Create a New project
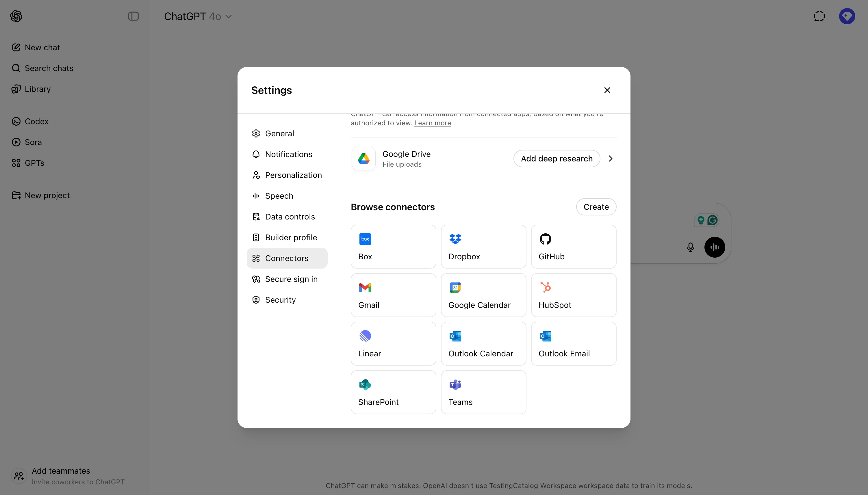The image size is (868, 495). click(x=40, y=195)
